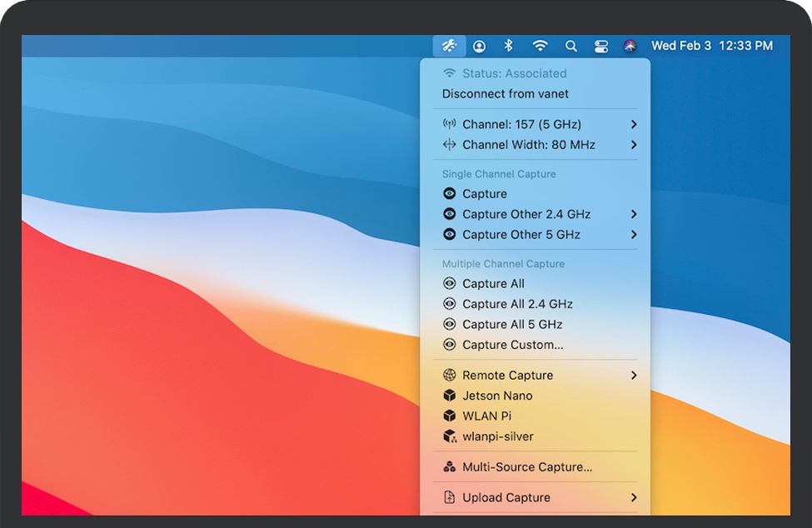The width and height of the screenshot is (812, 528).
Task: Expand the Channel 157 (5 GHz) submenu
Action: [x=634, y=124]
